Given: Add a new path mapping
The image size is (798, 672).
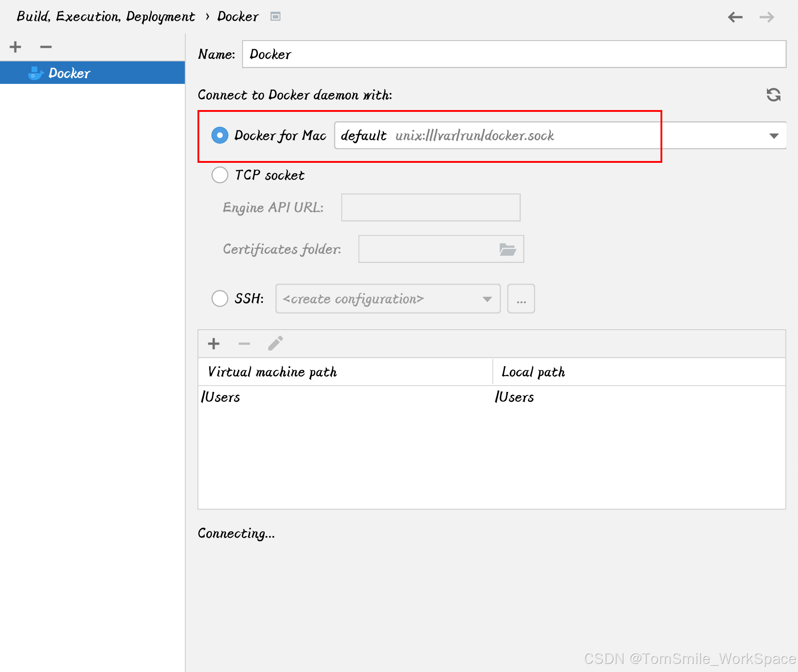Looking at the screenshot, I should [x=214, y=344].
